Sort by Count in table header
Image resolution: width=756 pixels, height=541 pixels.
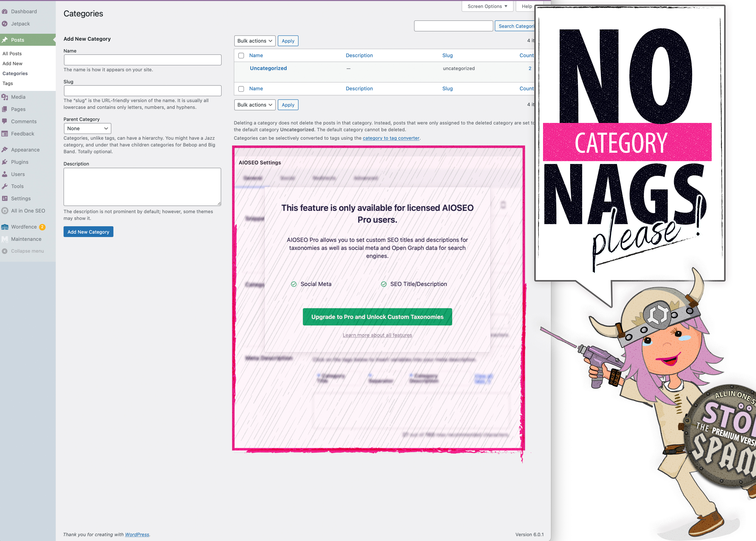[x=527, y=56]
